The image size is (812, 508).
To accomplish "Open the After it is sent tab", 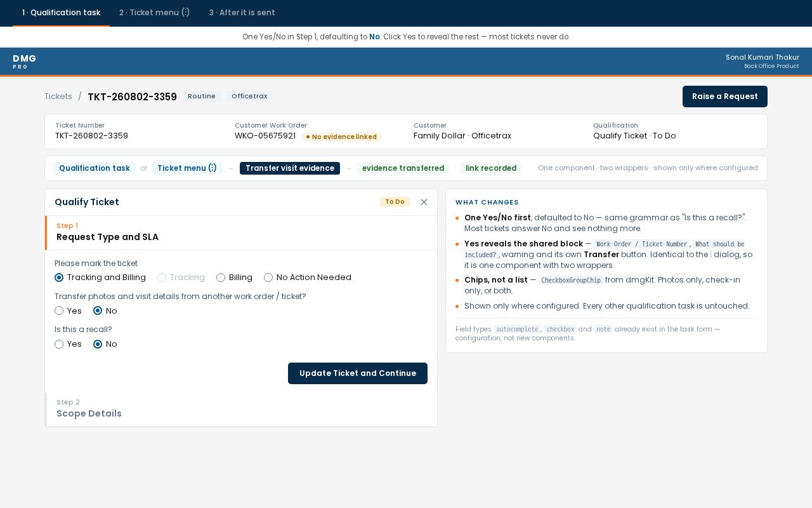I will click(242, 13).
